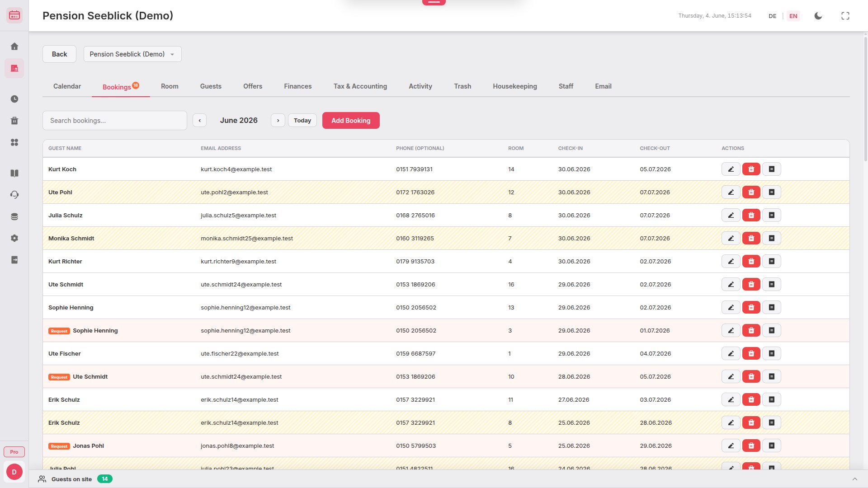Click the page's vertical scrollbar
The width and height of the screenshot is (868, 488).
tap(865, 99)
